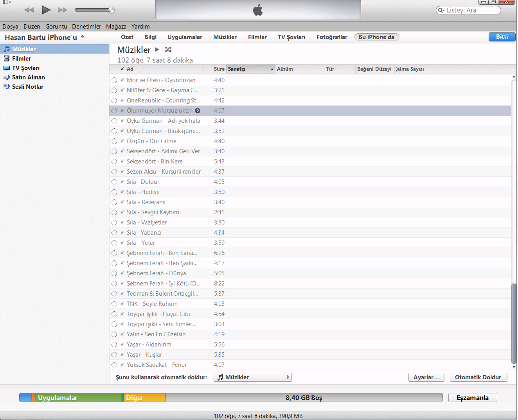
Task: Open the Dosya menu
Action: tap(10, 27)
